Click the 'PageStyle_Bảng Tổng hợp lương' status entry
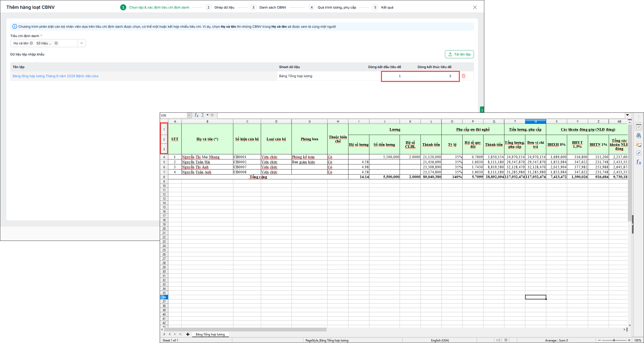This screenshot has height=343, width=644. click(327, 340)
